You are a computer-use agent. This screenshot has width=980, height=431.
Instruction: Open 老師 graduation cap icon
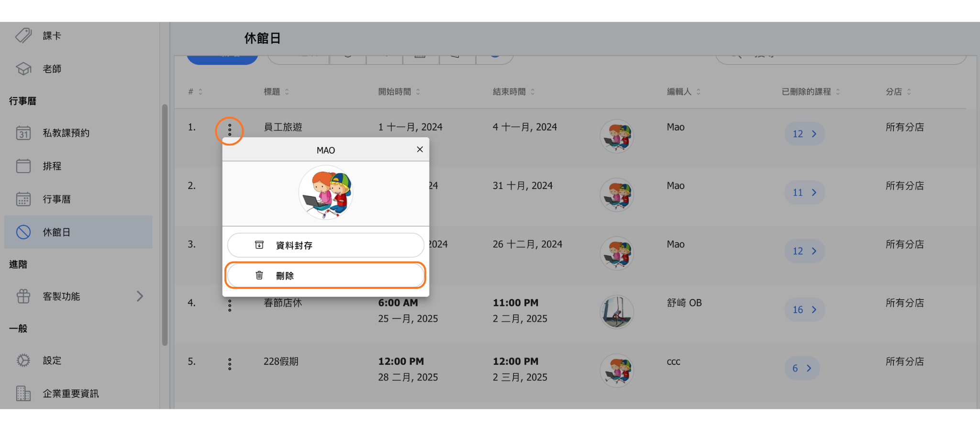pyautogui.click(x=23, y=69)
